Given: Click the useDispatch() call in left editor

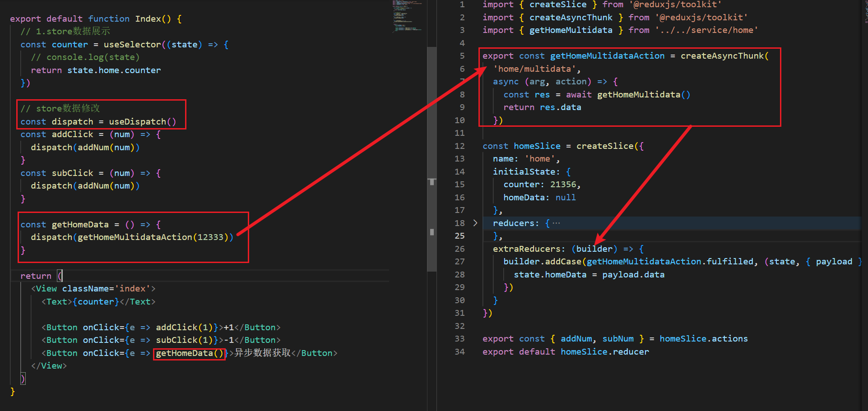Looking at the screenshot, I should [x=142, y=122].
